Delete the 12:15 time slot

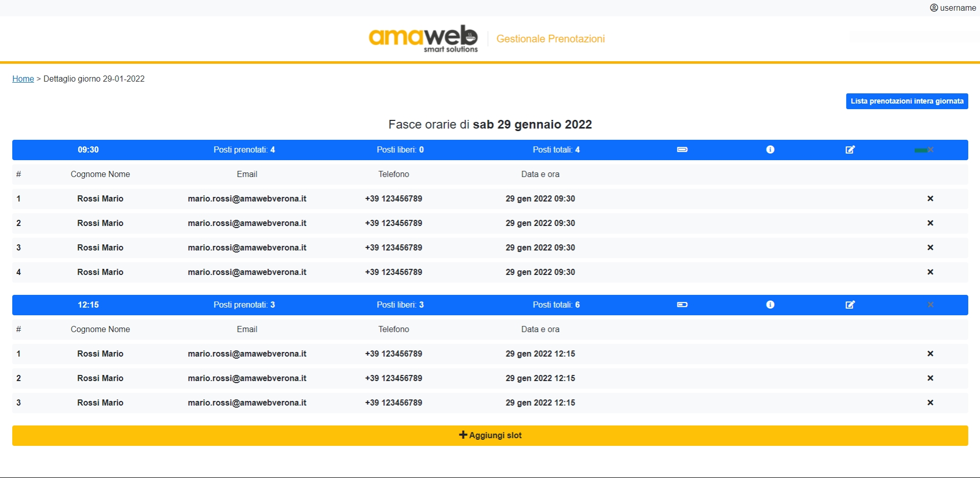tap(930, 305)
